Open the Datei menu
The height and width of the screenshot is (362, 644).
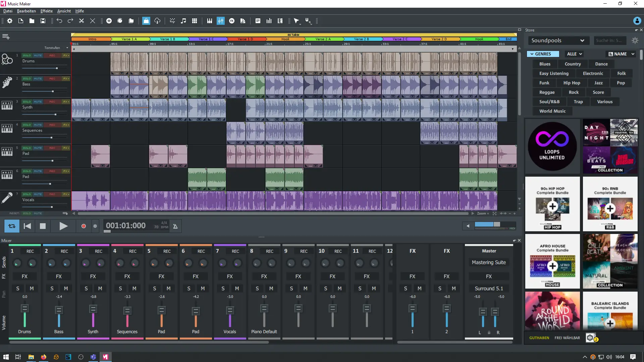pyautogui.click(x=7, y=11)
